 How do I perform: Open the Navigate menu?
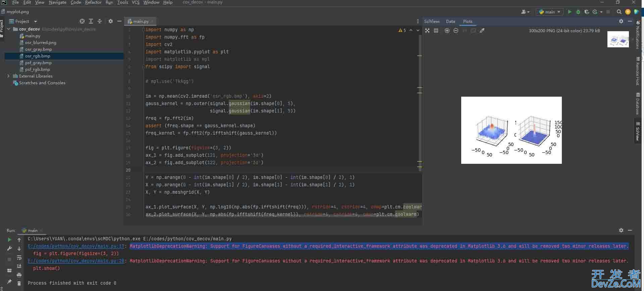(57, 2)
